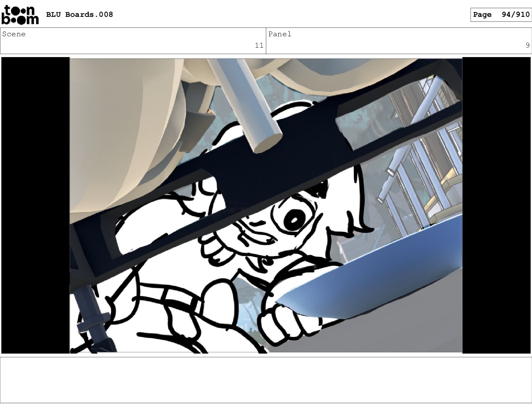The height and width of the screenshot is (411, 532).
Task: Click the Toon Boom logo
Action: (20, 15)
